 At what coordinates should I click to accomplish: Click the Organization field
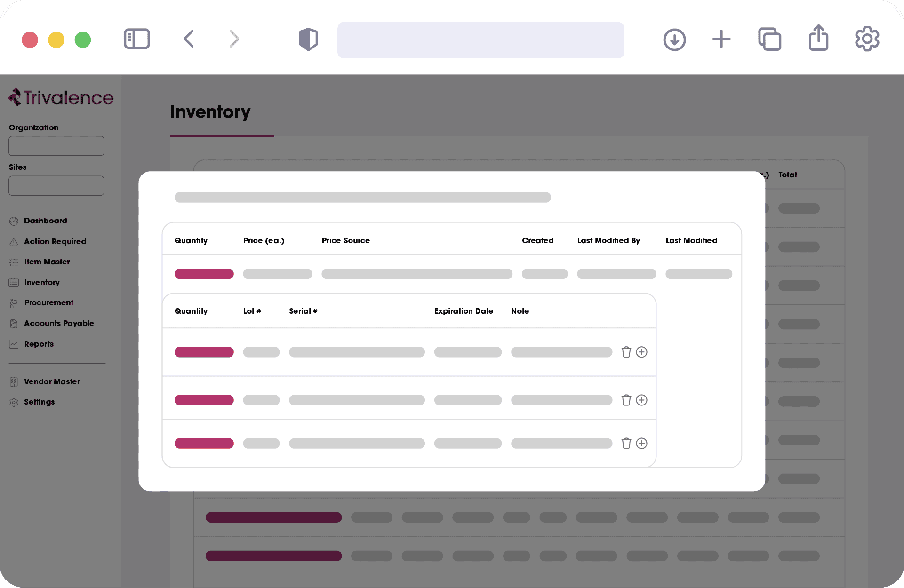pos(56,146)
